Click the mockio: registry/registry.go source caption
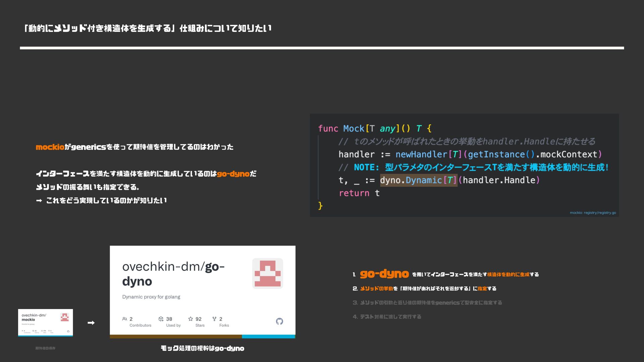Viewport: 644px width, 362px height. (593, 213)
